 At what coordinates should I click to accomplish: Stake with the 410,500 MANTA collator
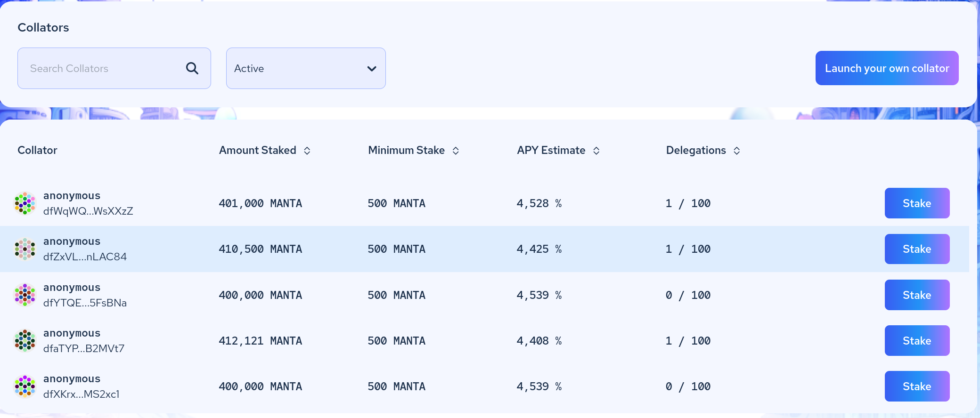click(917, 249)
